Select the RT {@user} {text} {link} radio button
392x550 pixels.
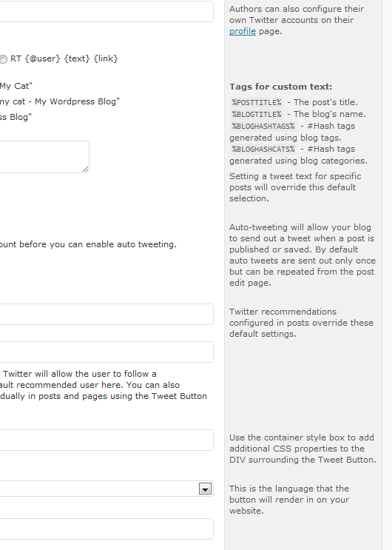3,59
